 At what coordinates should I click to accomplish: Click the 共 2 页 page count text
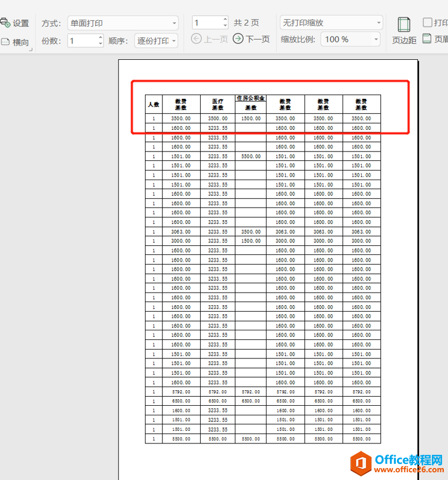(246, 23)
